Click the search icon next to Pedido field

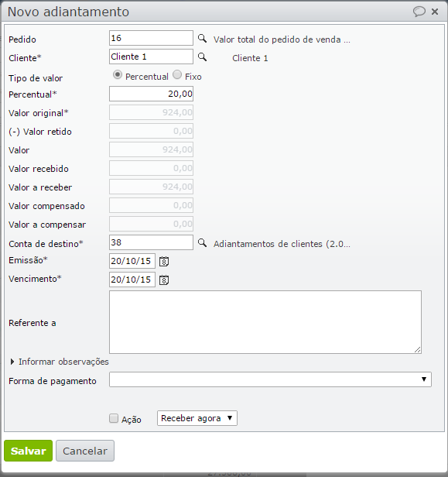202,39
